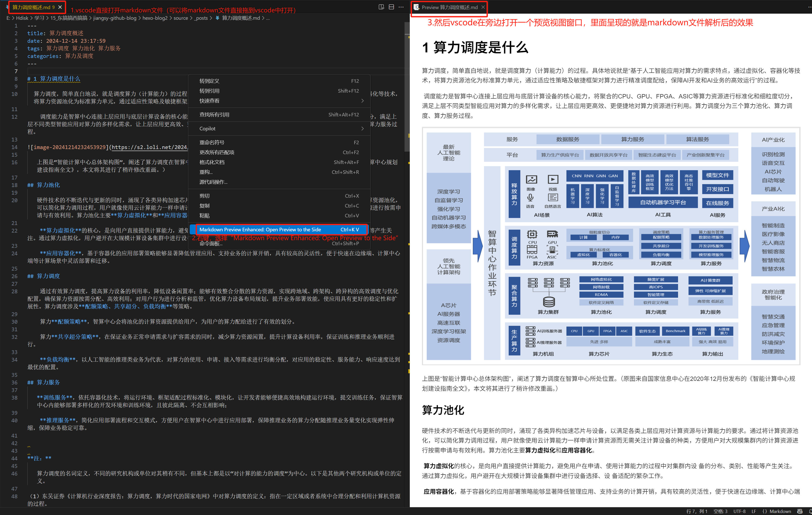Click the source folder in breadcrumb path
Viewport: 812px width, 515px height.
click(181, 18)
